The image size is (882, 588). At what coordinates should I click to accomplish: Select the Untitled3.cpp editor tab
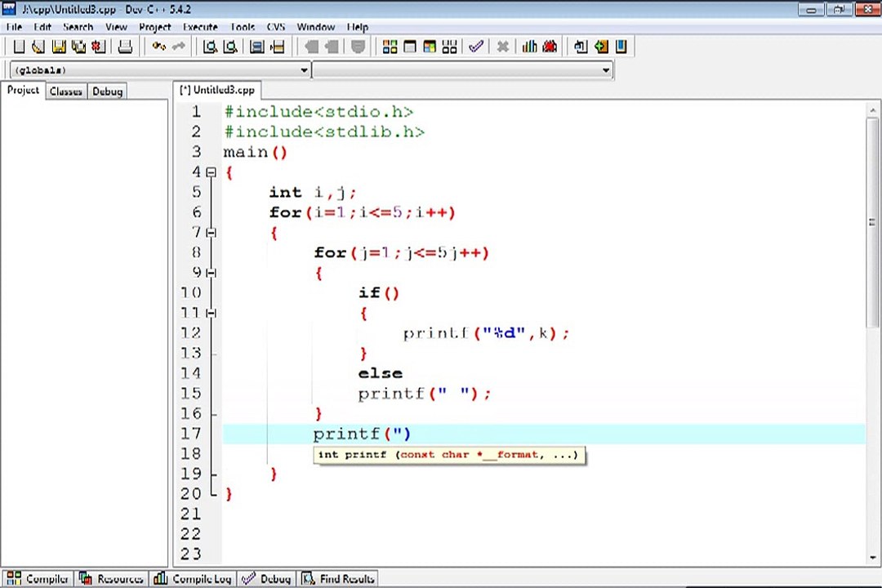click(x=217, y=90)
